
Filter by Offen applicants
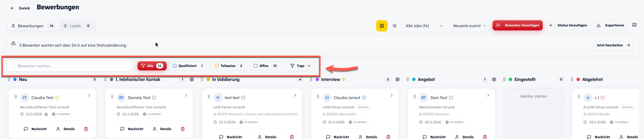266,66
